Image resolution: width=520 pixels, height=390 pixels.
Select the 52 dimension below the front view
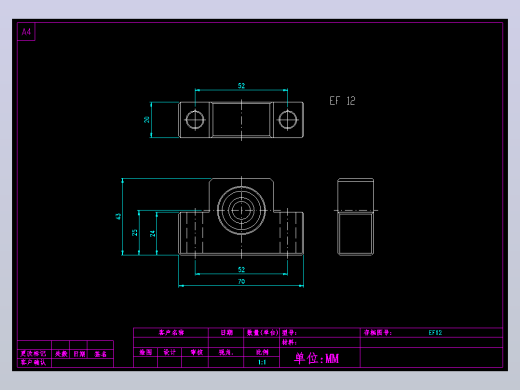tap(241, 269)
